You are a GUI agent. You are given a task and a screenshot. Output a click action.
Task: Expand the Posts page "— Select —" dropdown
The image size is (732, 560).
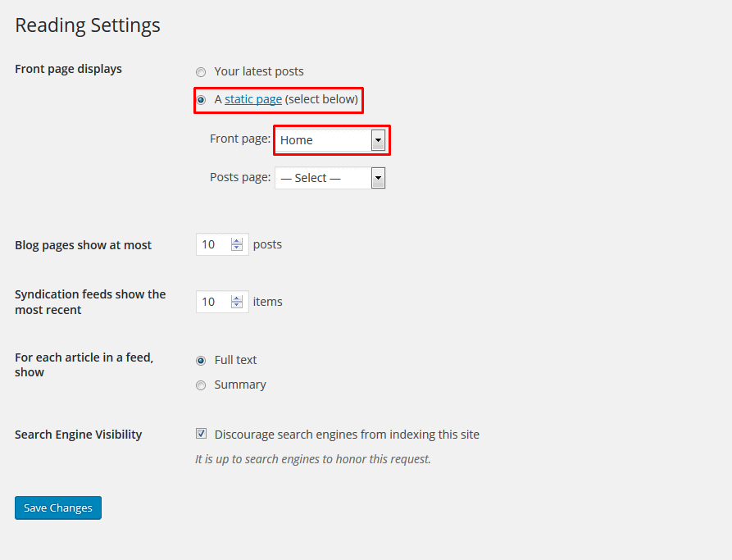click(x=330, y=178)
